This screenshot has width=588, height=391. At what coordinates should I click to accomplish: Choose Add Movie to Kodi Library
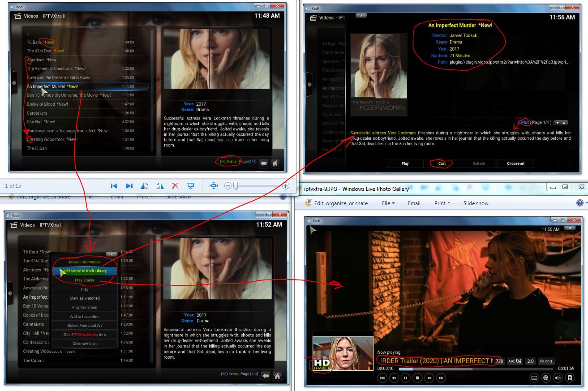click(x=85, y=271)
